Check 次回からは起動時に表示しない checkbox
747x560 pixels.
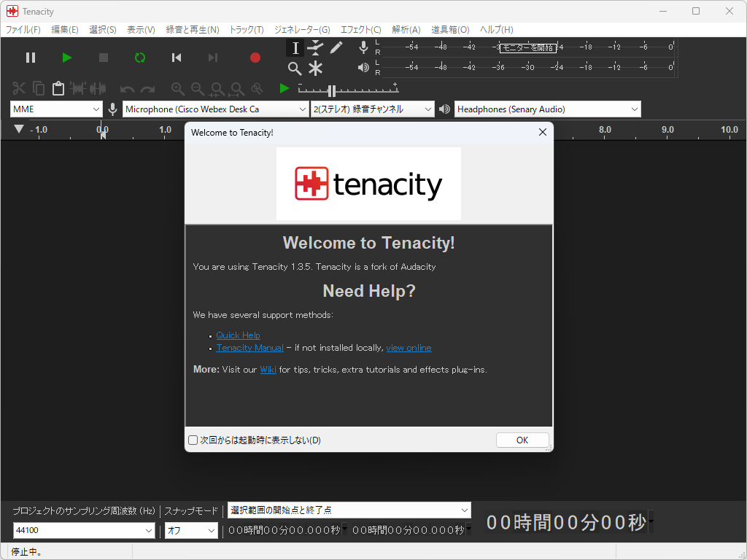click(x=193, y=440)
